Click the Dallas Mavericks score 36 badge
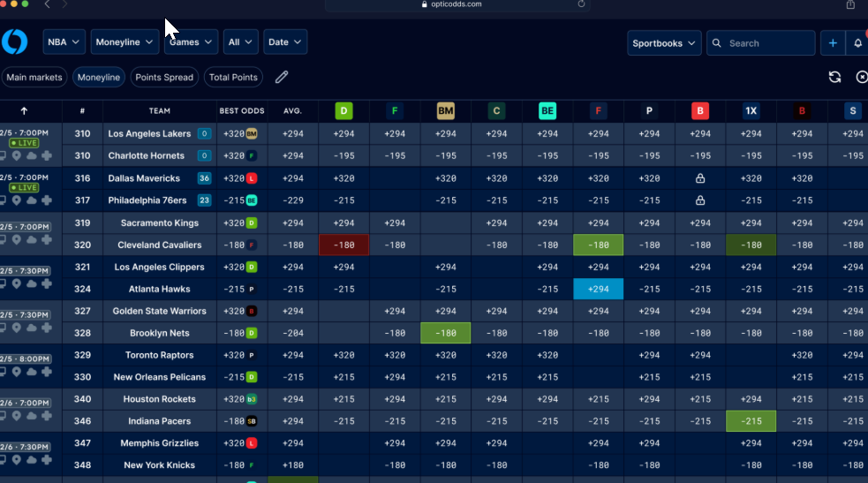868x483 pixels. (x=204, y=178)
